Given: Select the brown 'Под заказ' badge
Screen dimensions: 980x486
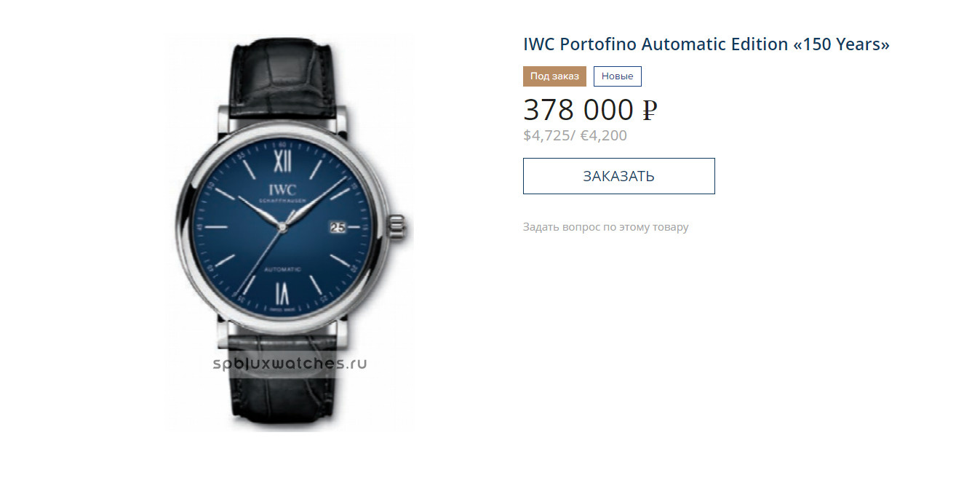Looking at the screenshot, I should coord(554,76).
